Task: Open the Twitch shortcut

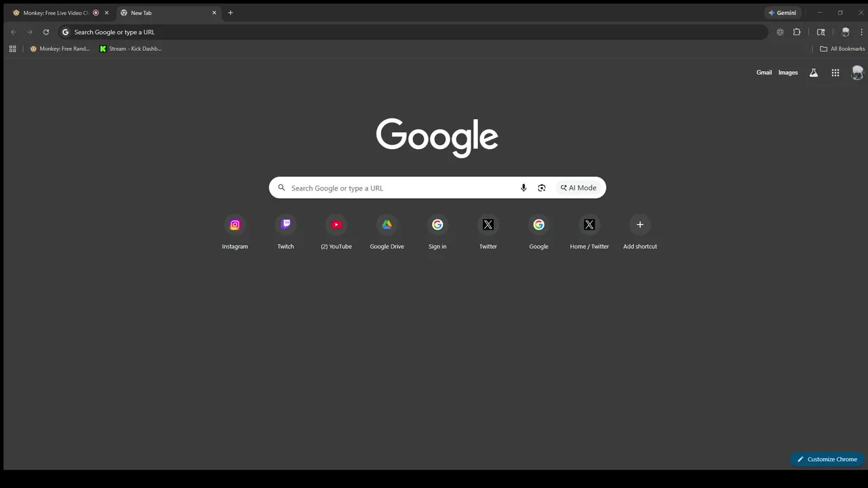Action: tap(285, 232)
